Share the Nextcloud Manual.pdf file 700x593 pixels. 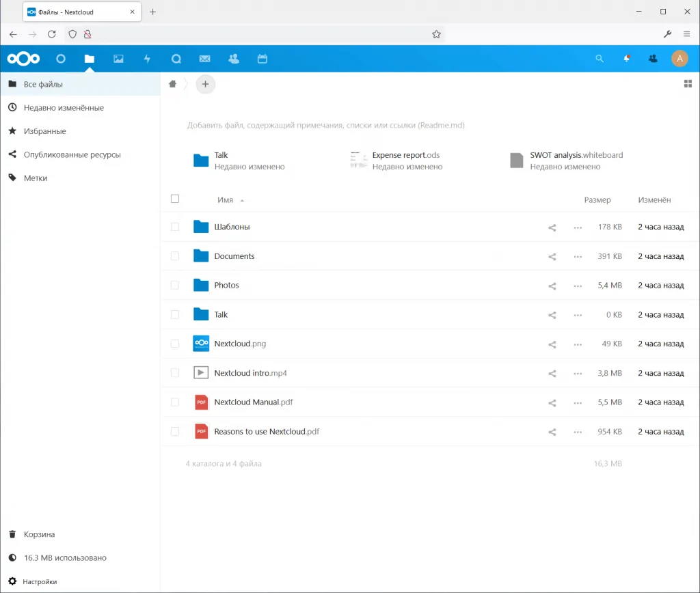[552, 403]
